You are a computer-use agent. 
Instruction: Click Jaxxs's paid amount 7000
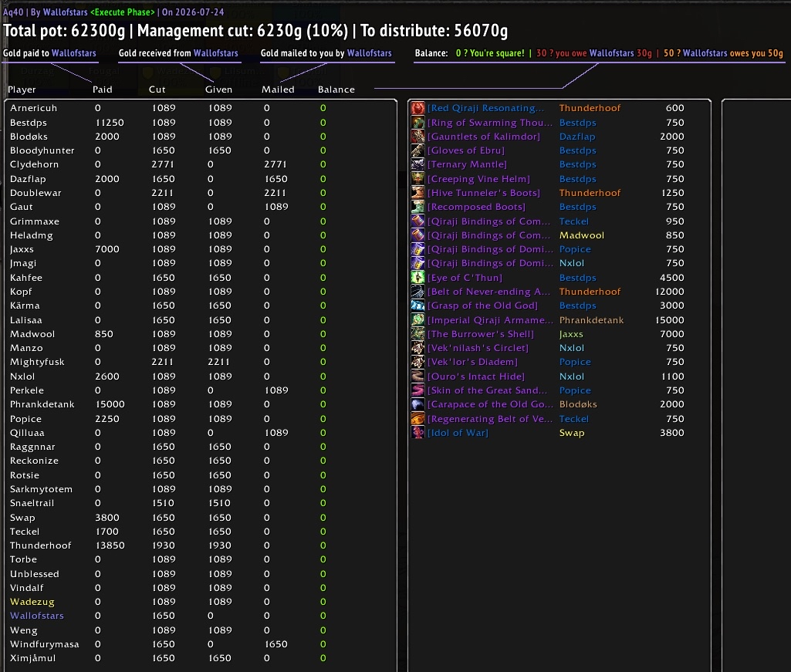pyautogui.click(x=107, y=249)
